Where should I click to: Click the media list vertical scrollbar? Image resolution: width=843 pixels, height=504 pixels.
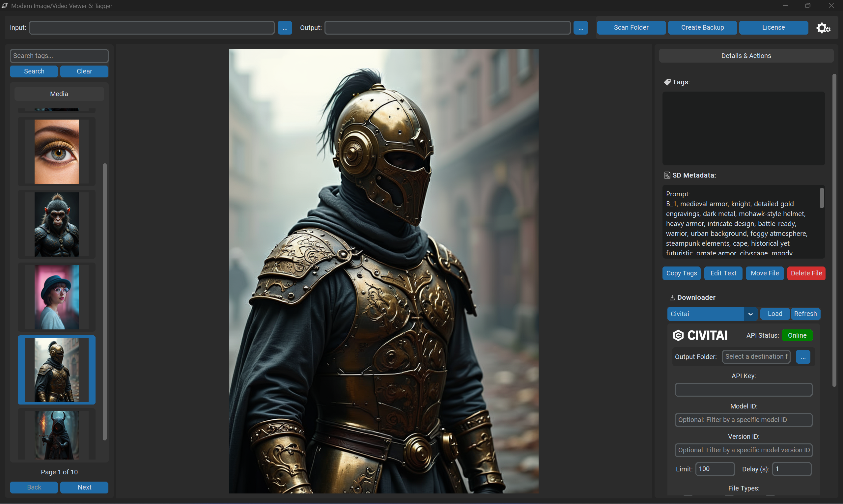click(105, 302)
